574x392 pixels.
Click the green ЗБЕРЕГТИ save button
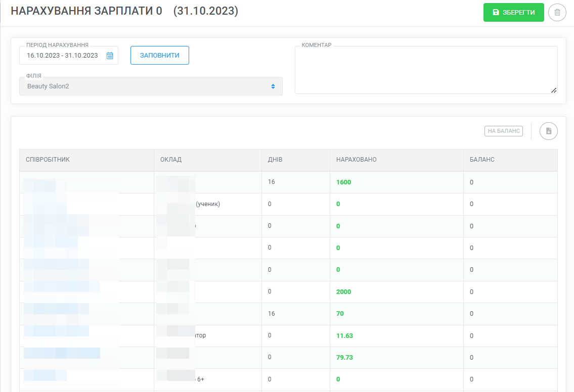coord(513,13)
